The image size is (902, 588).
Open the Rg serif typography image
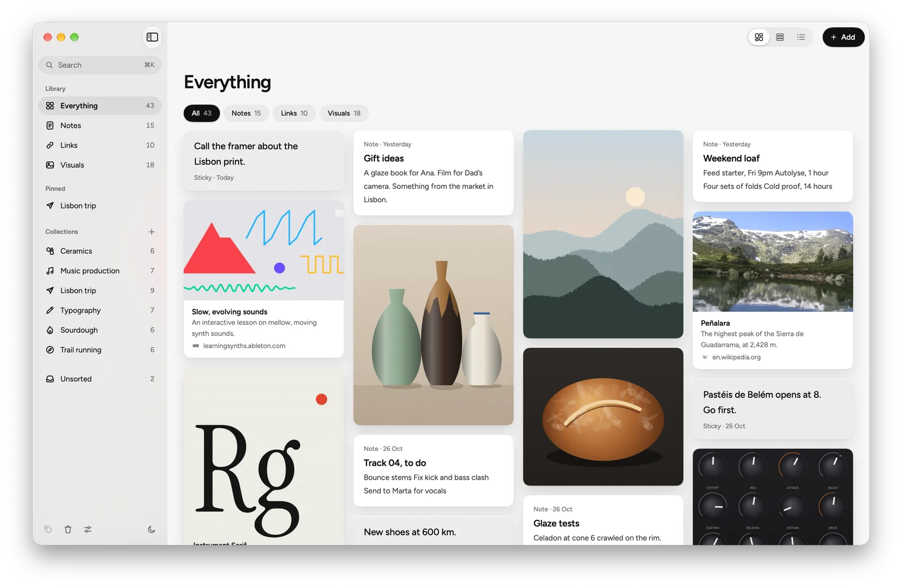click(x=264, y=457)
